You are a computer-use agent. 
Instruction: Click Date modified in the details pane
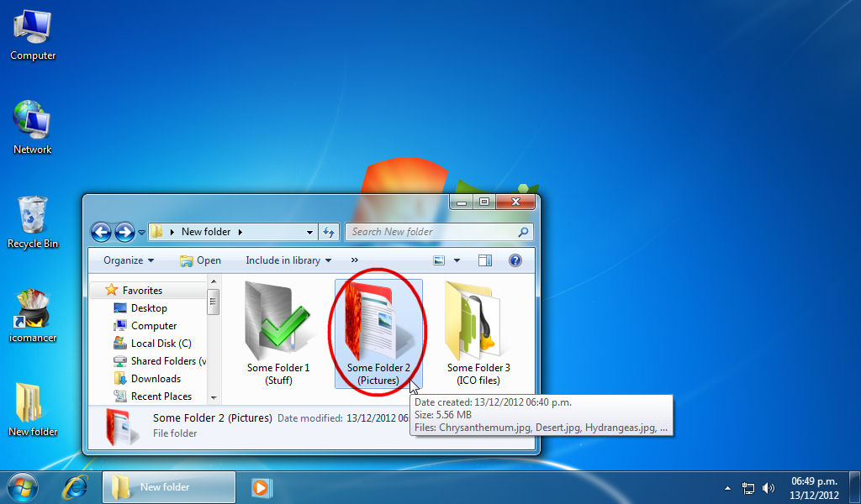pyautogui.click(x=309, y=418)
